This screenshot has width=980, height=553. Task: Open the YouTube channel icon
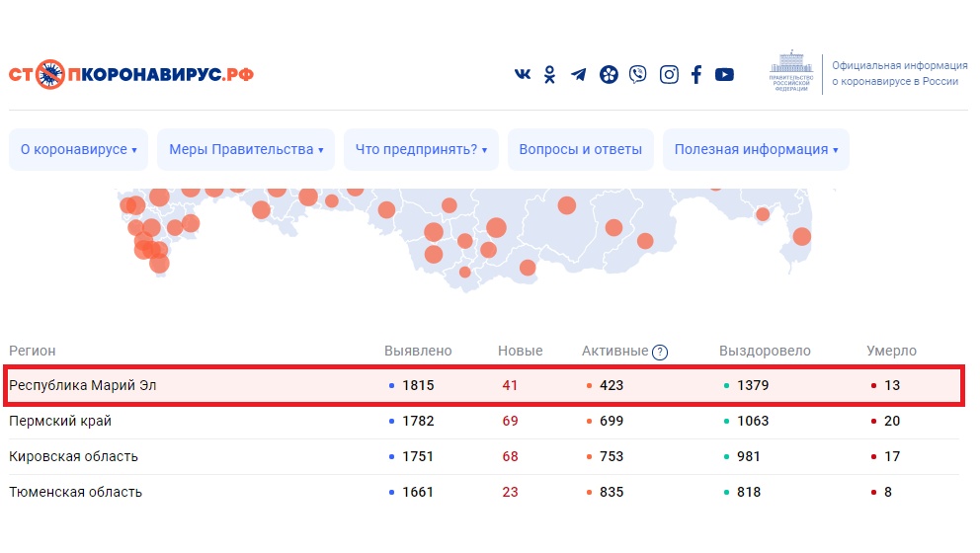click(725, 74)
